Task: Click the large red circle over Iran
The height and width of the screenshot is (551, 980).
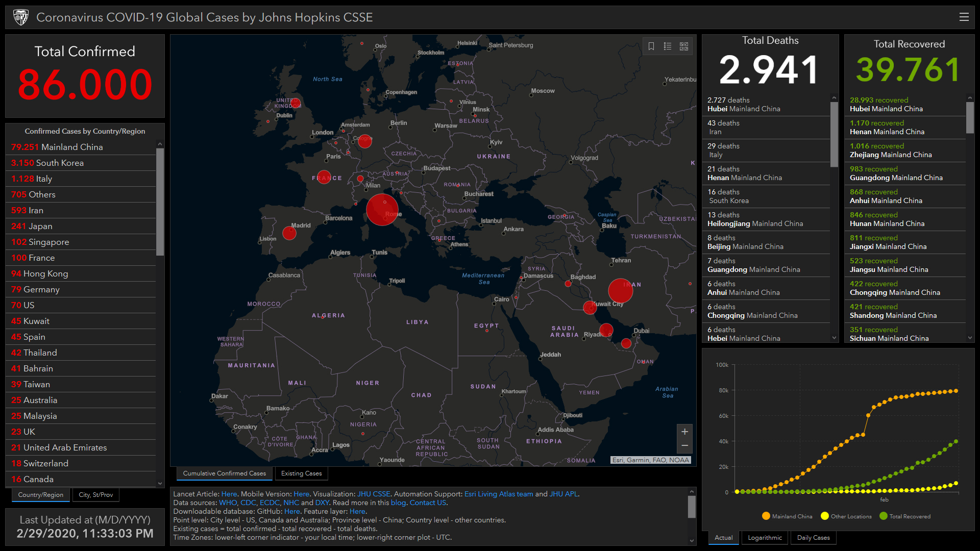Action: [620, 291]
